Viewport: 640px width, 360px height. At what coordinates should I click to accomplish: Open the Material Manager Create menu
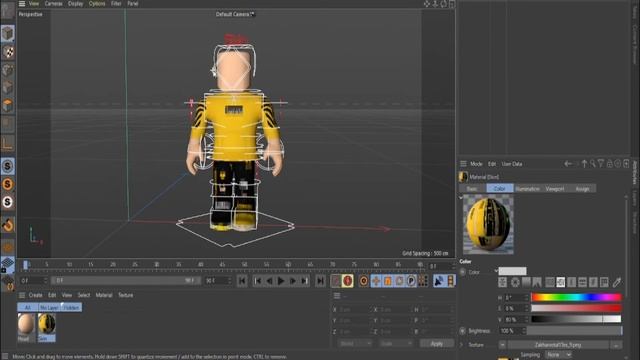point(36,295)
